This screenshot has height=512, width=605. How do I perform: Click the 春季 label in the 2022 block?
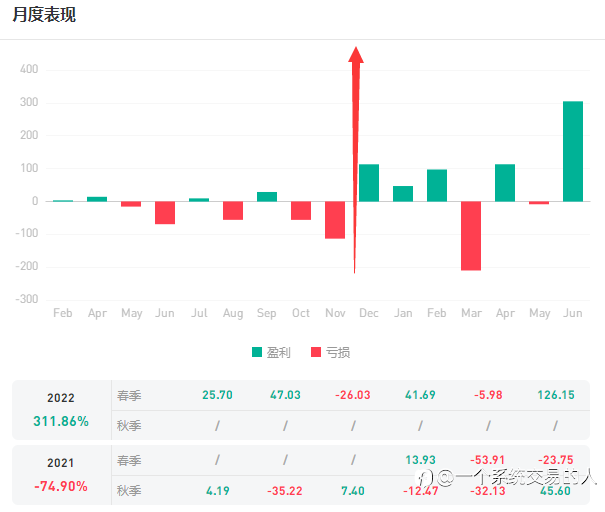(129, 395)
